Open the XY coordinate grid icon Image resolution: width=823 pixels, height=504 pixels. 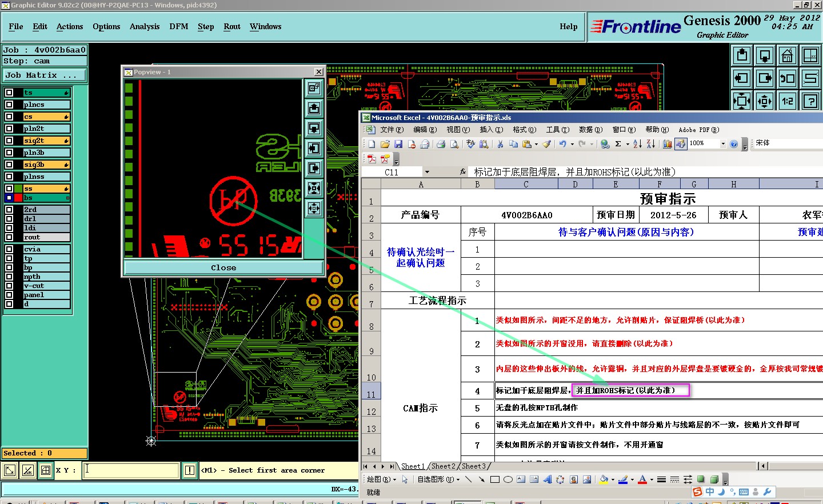[x=810, y=55]
